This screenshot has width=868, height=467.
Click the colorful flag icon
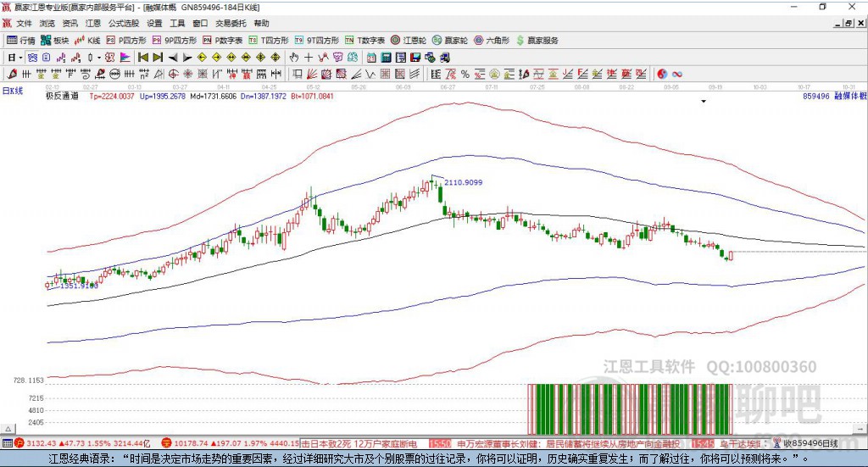125,58
